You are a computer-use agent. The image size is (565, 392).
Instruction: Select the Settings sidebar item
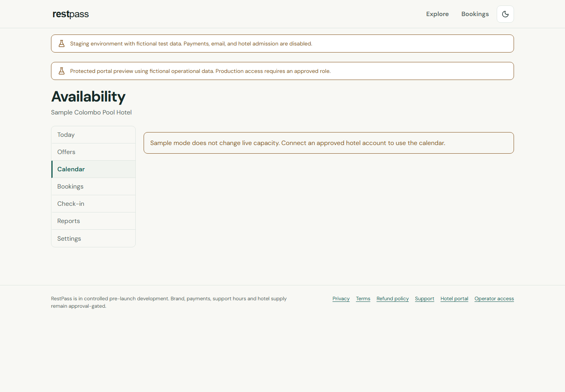pyautogui.click(x=93, y=238)
